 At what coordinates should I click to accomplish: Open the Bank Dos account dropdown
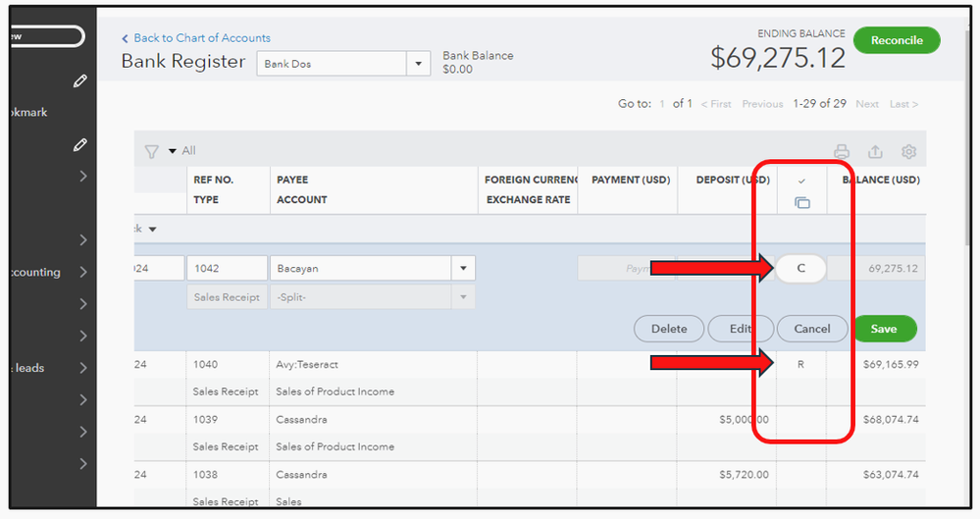[x=420, y=64]
